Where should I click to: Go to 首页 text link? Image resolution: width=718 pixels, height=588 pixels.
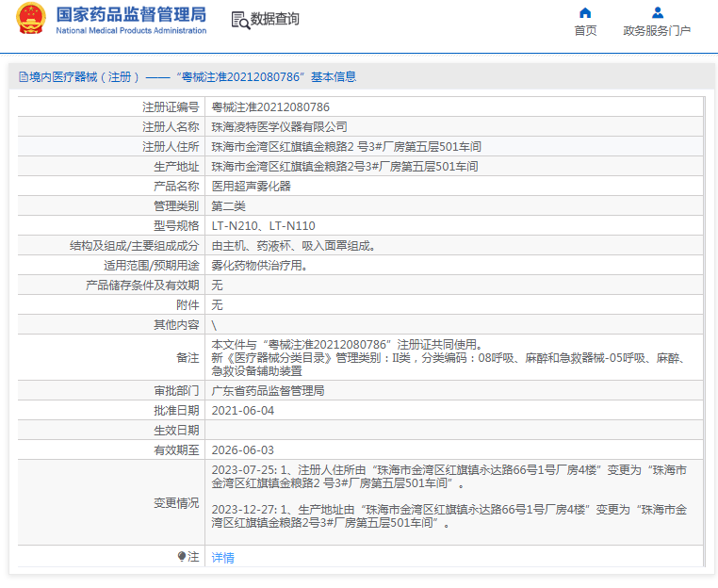(585, 31)
